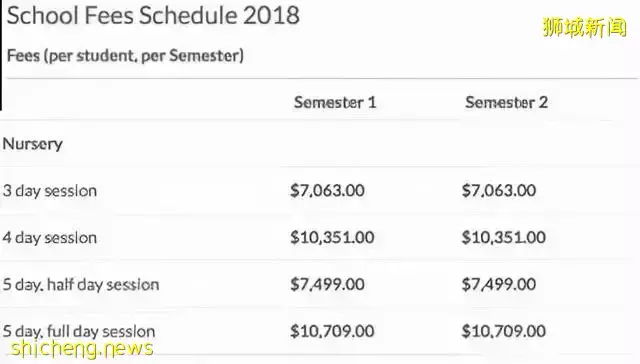Click the 4 day session row label
The width and height of the screenshot is (640, 364).
point(50,237)
